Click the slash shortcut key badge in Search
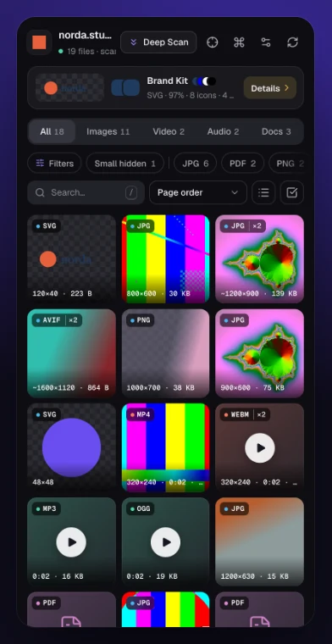 tap(131, 192)
